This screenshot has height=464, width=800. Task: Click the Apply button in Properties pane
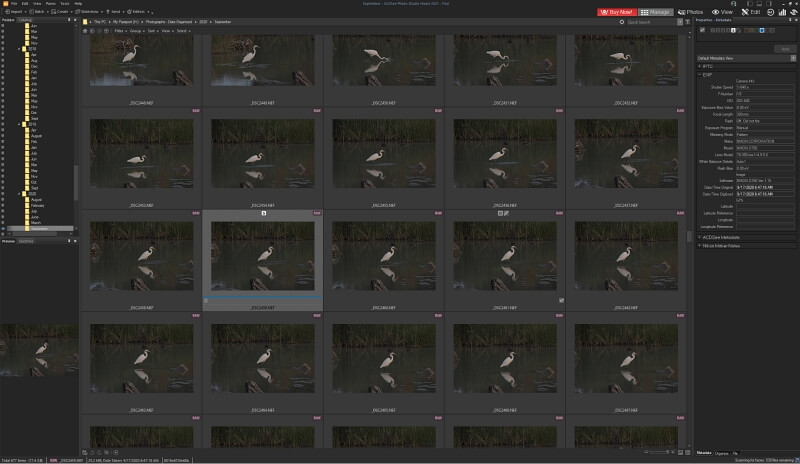click(785, 49)
